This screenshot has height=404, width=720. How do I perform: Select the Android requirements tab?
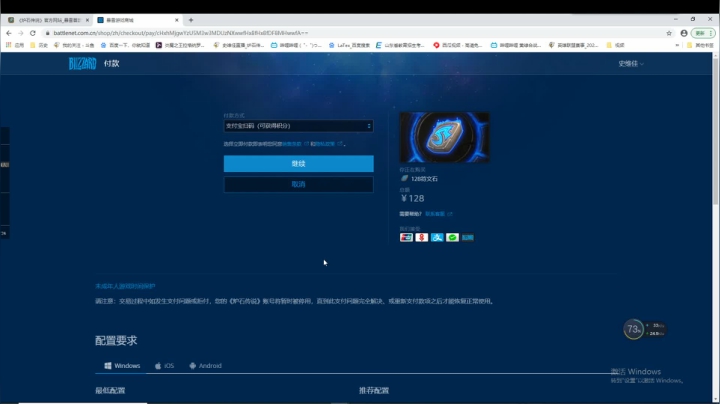205,365
